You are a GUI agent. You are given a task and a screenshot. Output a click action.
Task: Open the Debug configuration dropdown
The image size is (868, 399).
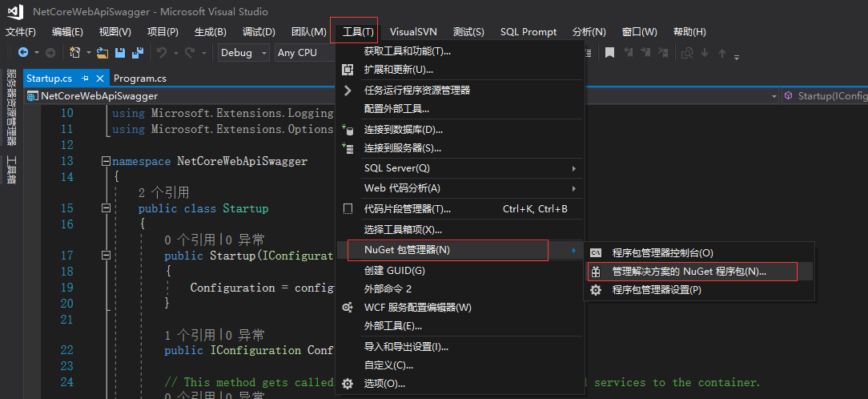(243, 53)
